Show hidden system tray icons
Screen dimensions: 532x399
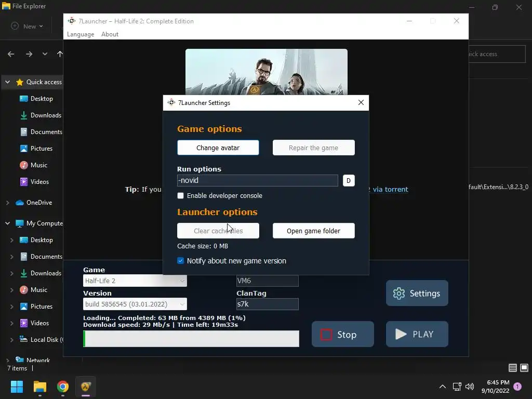coord(443,387)
